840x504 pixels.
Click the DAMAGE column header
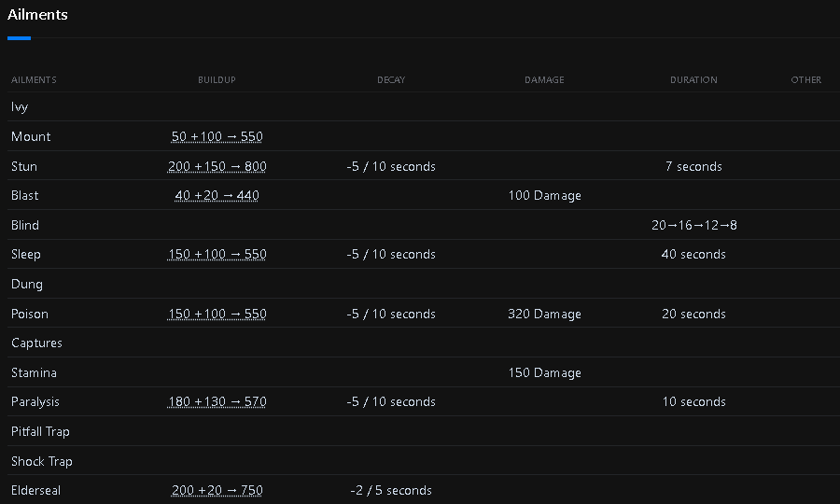544,80
